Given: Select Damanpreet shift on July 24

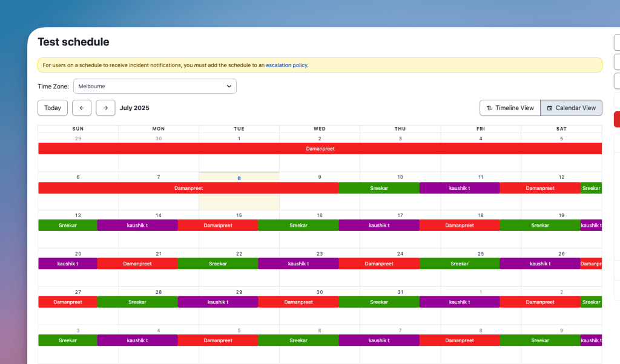Looking at the screenshot, I should click(379, 264).
